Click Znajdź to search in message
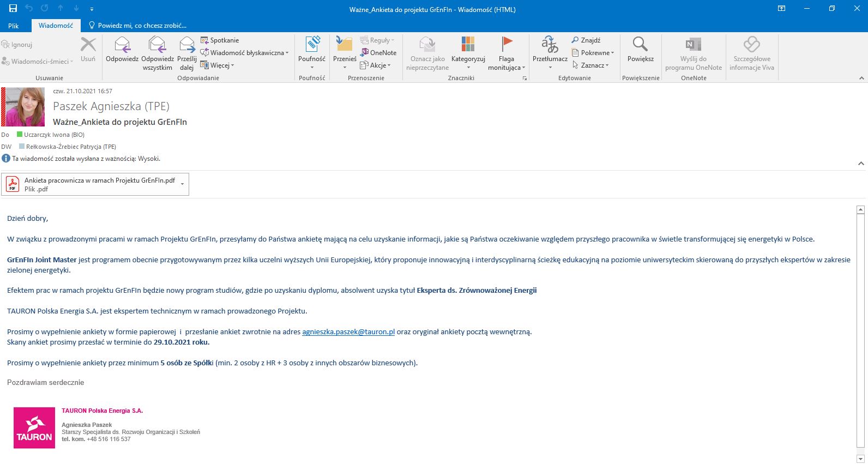 [x=586, y=40]
